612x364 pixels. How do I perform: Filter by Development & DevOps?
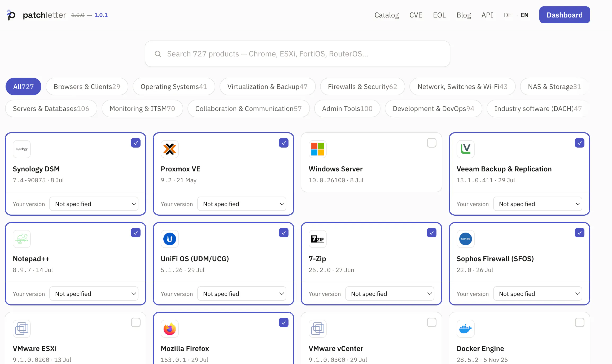[434, 109]
